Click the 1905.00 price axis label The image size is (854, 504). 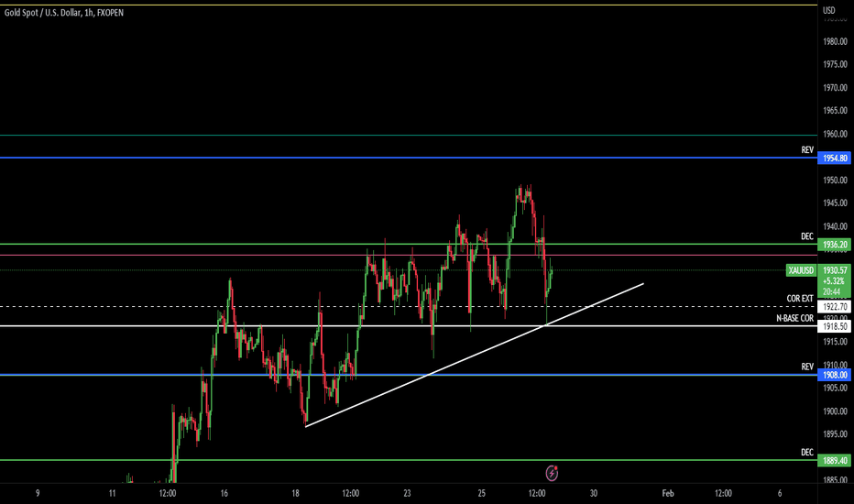[835, 389]
